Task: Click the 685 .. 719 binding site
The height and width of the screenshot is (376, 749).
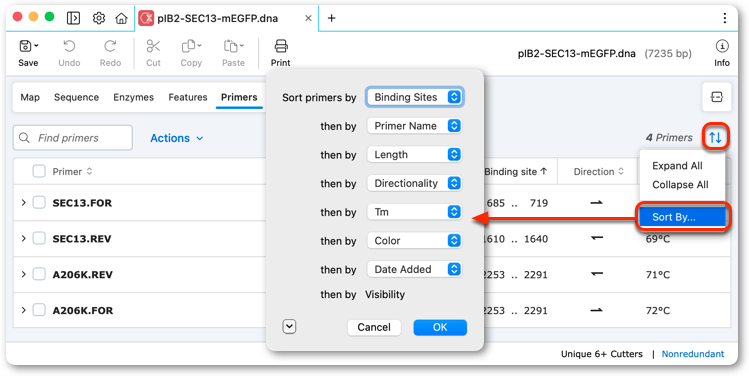Action: (517, 203)
